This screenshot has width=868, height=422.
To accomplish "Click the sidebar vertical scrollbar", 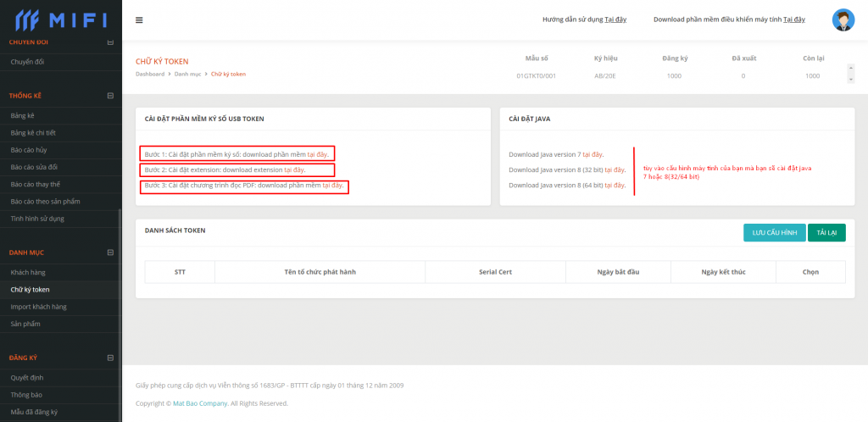I will [x=120, y=280].
